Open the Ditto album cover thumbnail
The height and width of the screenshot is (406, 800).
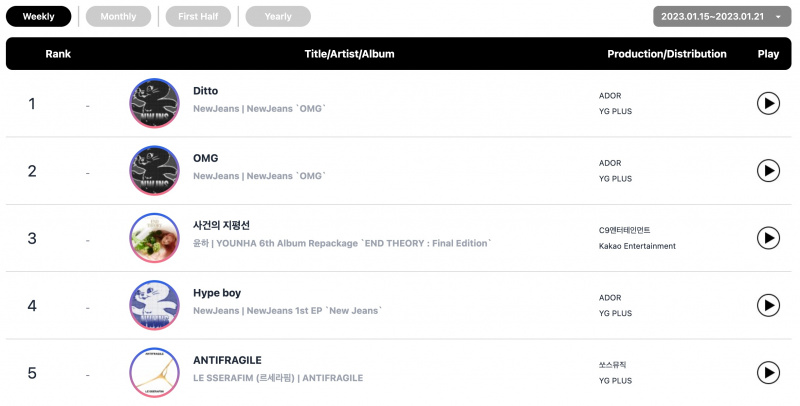(x=155, y=103)
